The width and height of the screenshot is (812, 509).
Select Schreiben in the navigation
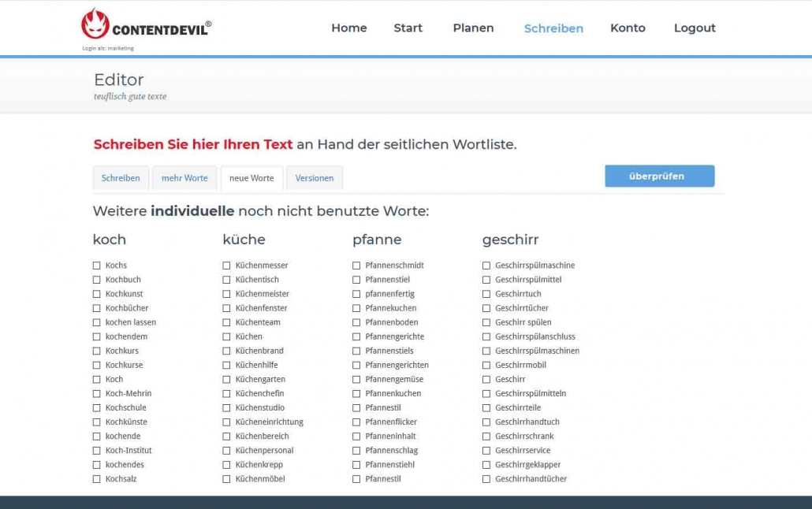553,28
